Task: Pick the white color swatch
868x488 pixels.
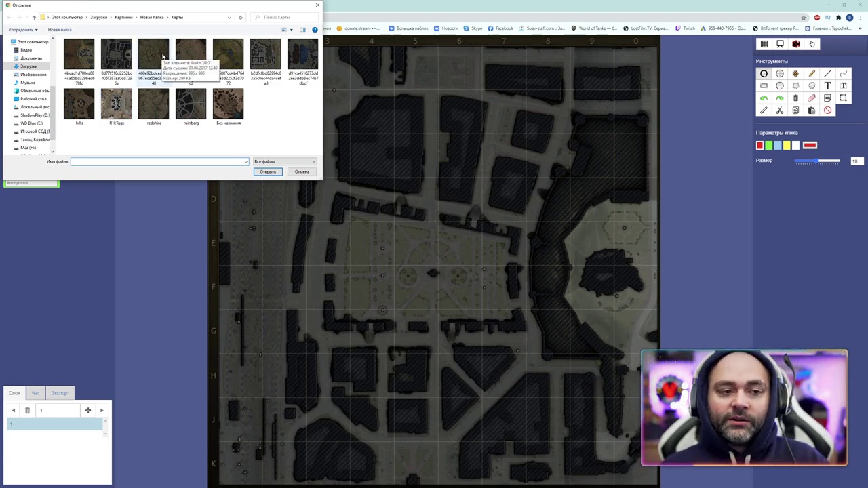Action: point(795,145)
